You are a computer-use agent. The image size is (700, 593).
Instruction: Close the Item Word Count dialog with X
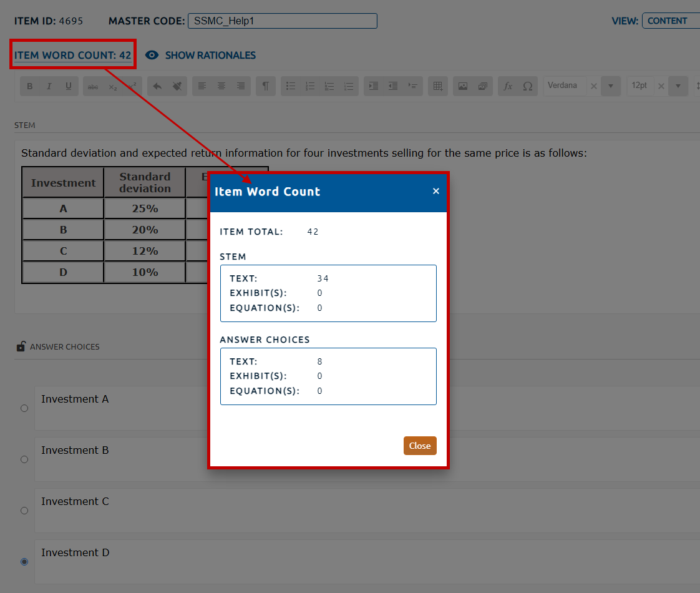(436, 192)
